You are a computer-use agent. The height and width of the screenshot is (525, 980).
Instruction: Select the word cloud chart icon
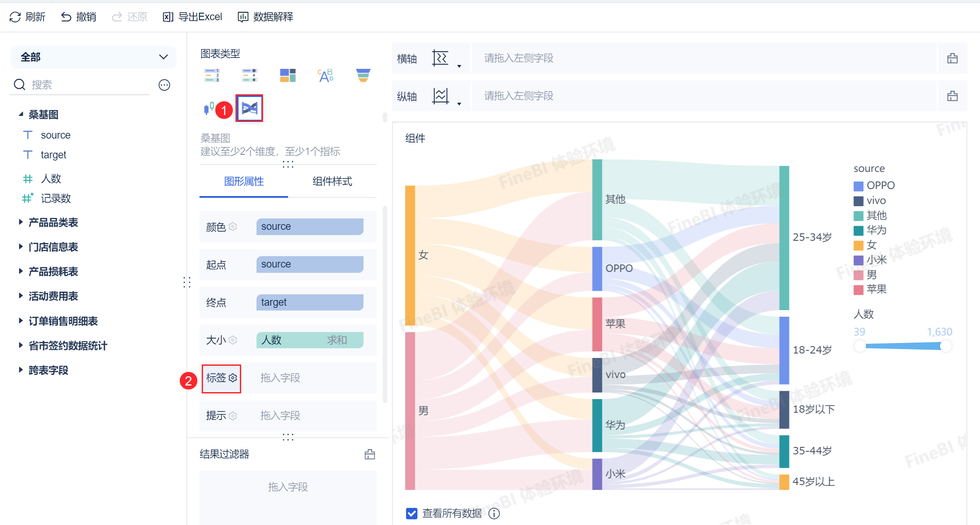coord(325,75)
